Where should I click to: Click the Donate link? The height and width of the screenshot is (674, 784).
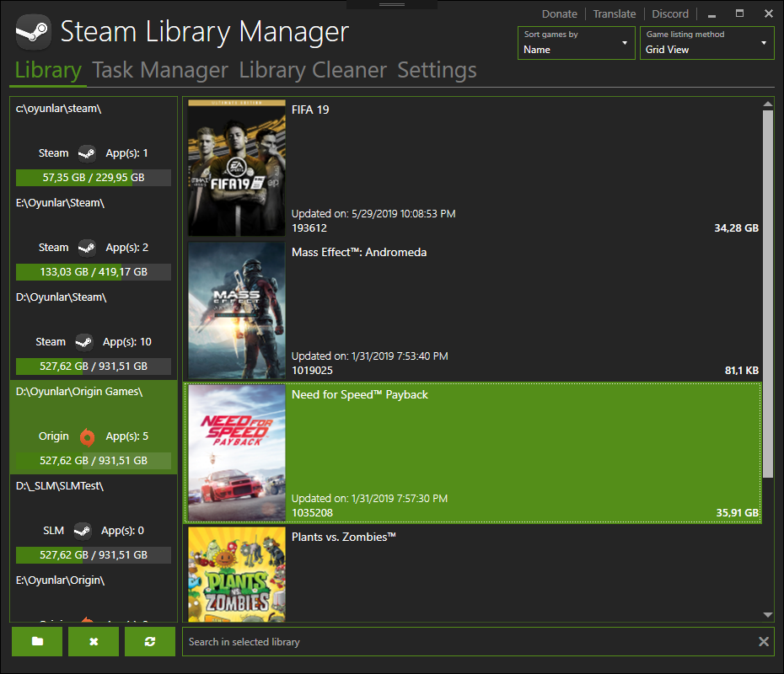[x=560, y=14]
